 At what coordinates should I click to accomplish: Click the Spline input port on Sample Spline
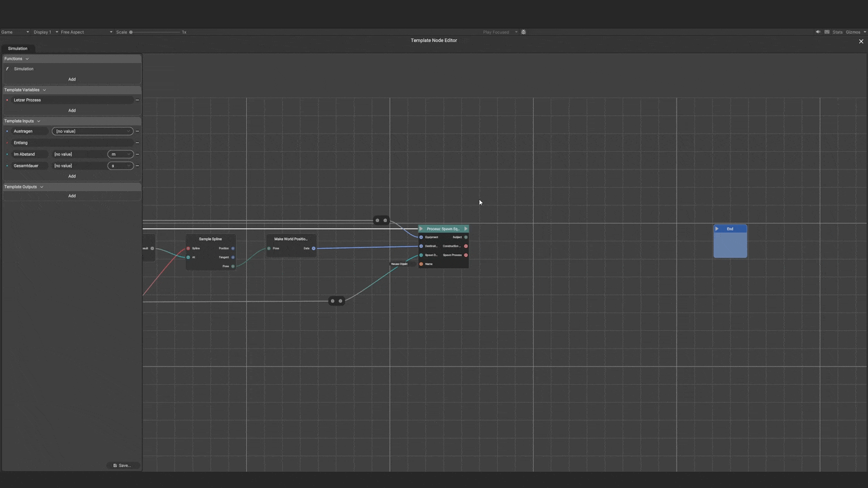189,248
